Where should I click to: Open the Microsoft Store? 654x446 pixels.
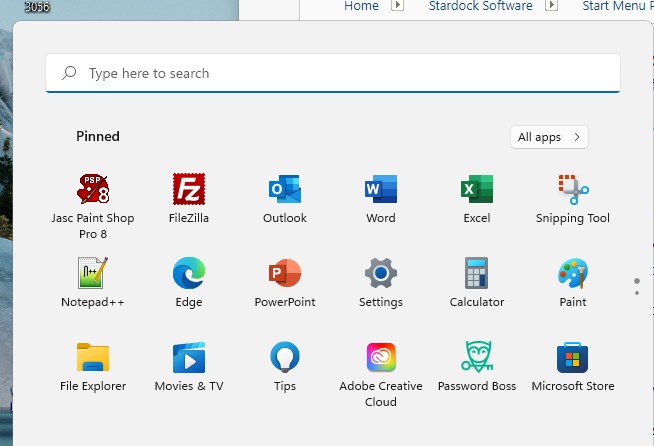(573, 366)
